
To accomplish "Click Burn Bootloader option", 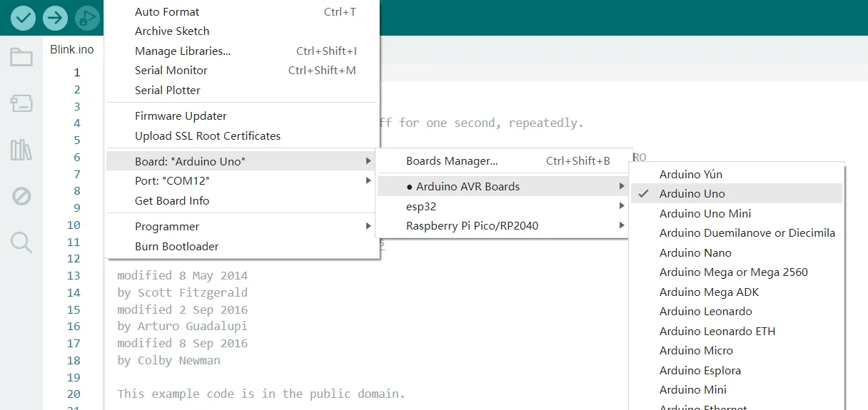I will (176, 246).
